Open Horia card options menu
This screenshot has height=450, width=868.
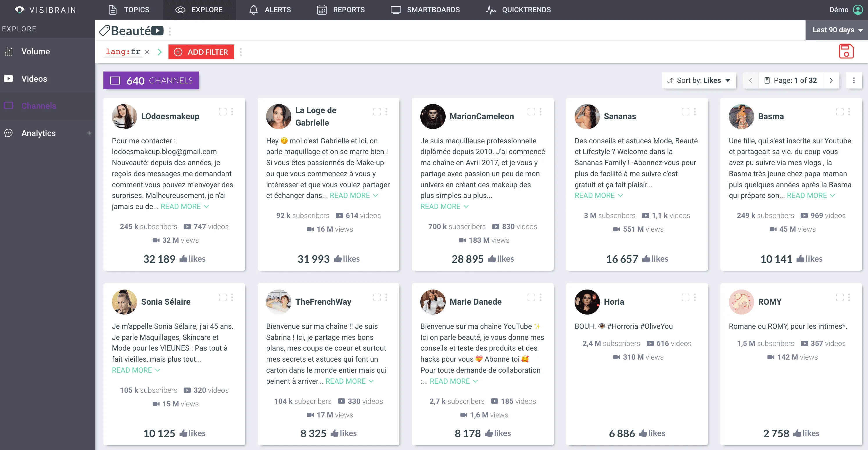(x=695, y=297)
